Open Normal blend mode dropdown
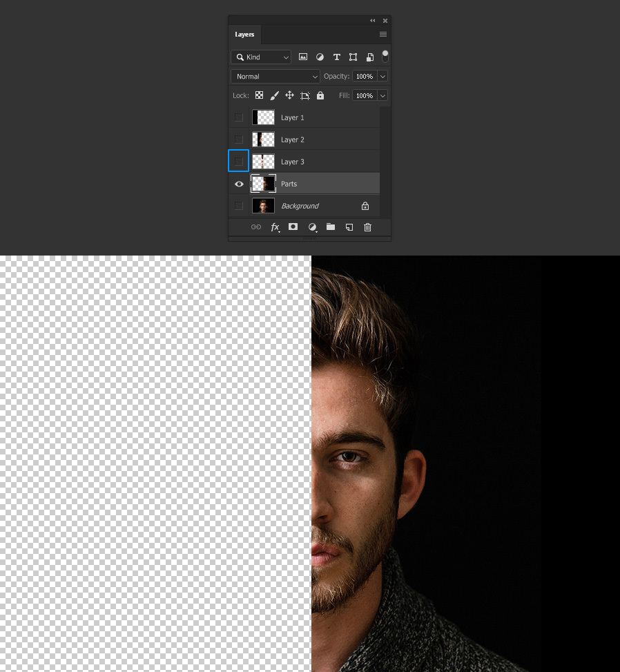The height and width of the screenshot is (672, 620). coord(275,76)
